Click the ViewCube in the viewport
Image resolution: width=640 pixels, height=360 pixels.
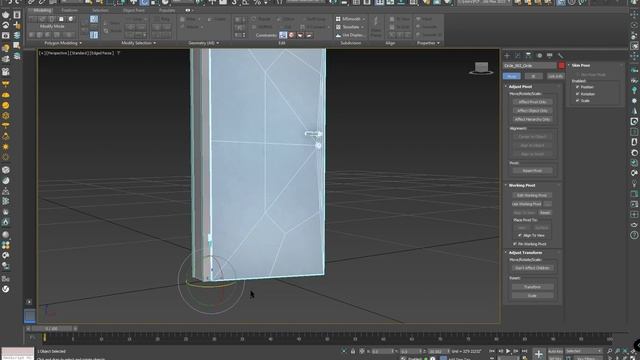tap(481, 68)
